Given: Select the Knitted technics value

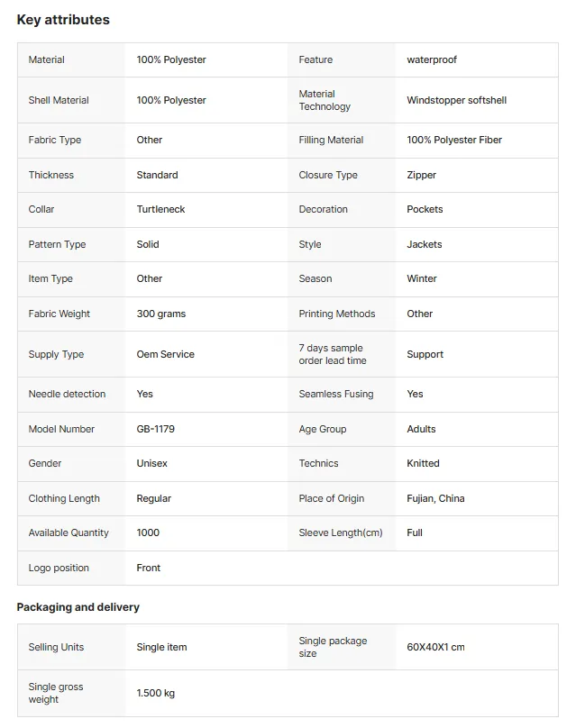Looking at the screenshot, I should pos(423,463).
